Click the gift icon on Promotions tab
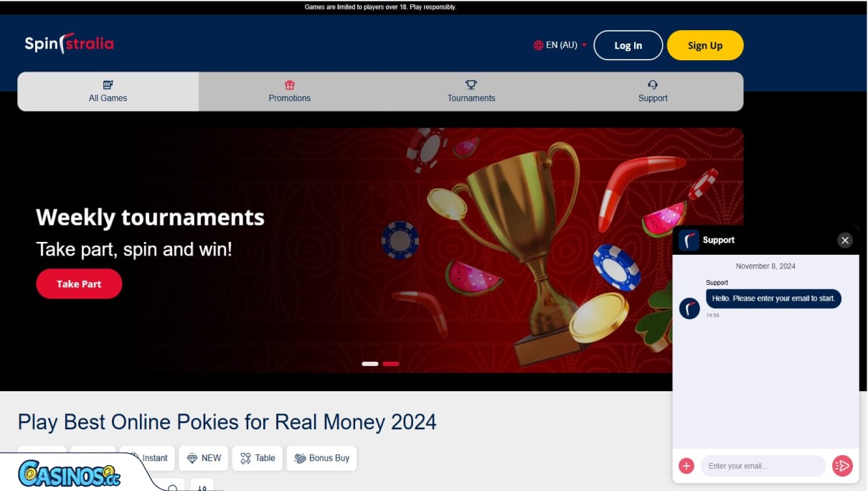The image size is (868, 491). [x=290, y=84]
